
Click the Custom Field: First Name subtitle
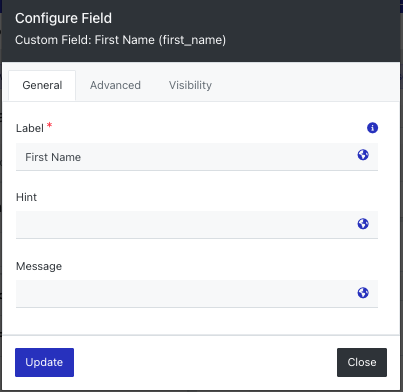point(120,40)
